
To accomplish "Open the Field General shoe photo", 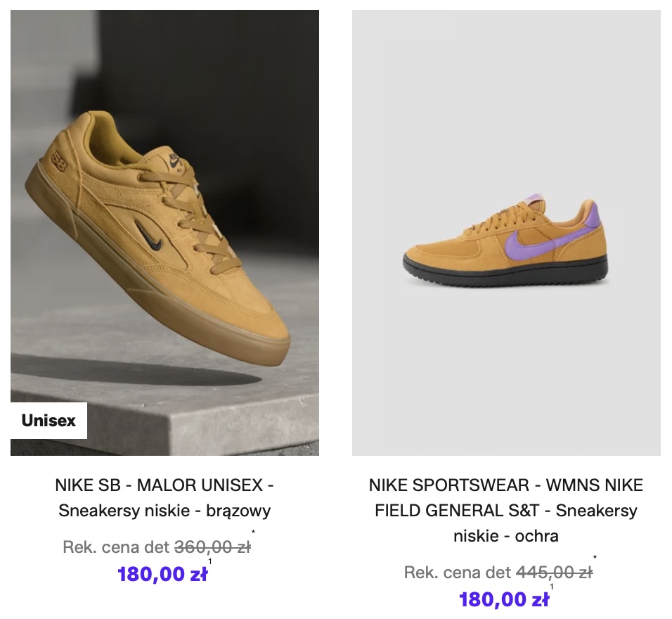I will pos(506,232).
